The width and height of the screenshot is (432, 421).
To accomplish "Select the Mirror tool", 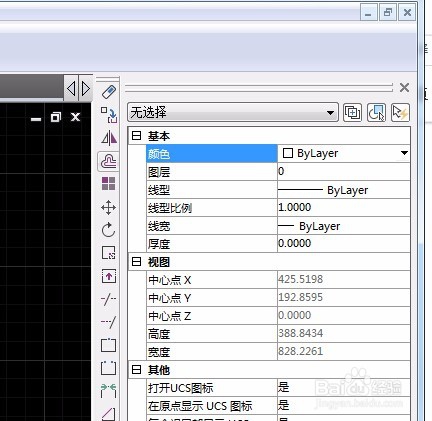I will pos(109,138).
